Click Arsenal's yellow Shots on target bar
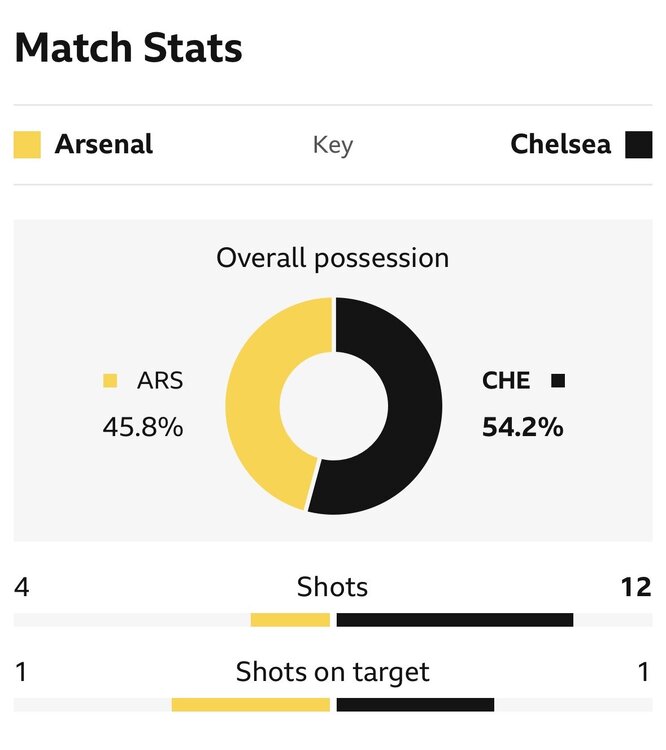 [x=251, y=705]
